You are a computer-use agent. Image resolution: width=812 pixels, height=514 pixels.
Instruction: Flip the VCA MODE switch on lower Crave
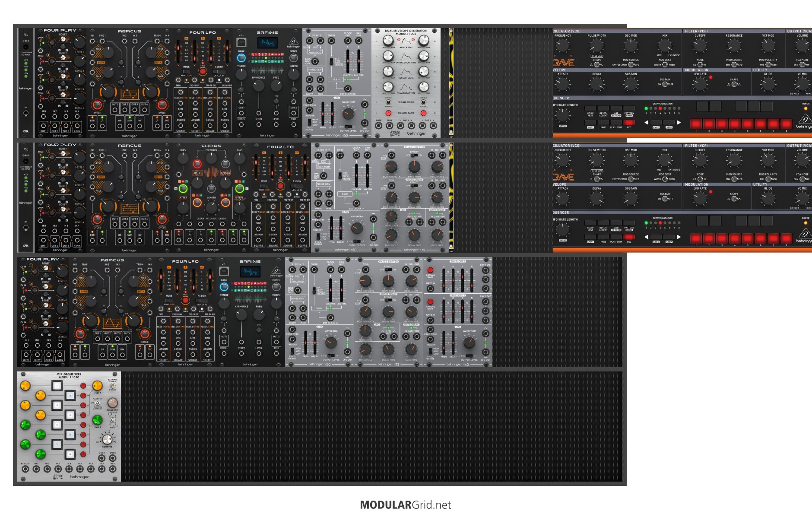tap(802, 179)
